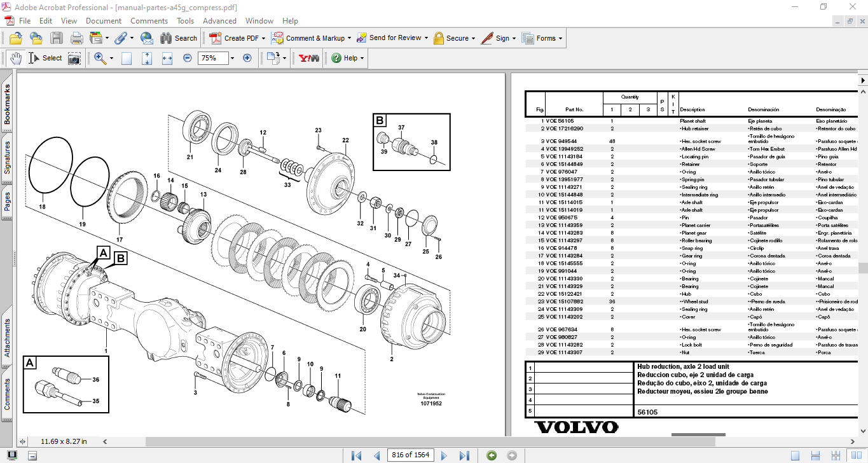Click the green Previous View arrow
Viewport: 868px width, 463px height.
pyautogui.click(x=492, y=455)
